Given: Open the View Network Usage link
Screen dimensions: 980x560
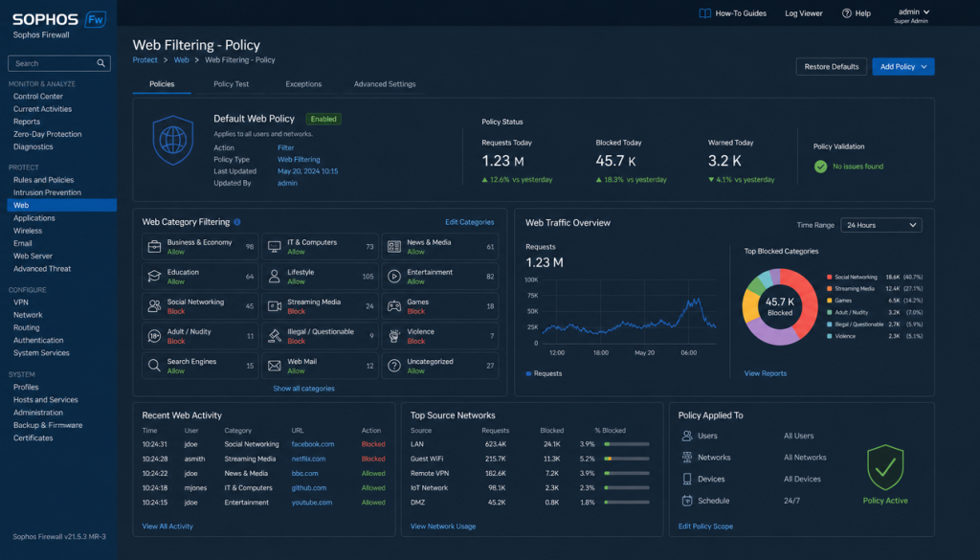Looking at the screenshot, I should (442, 526).
